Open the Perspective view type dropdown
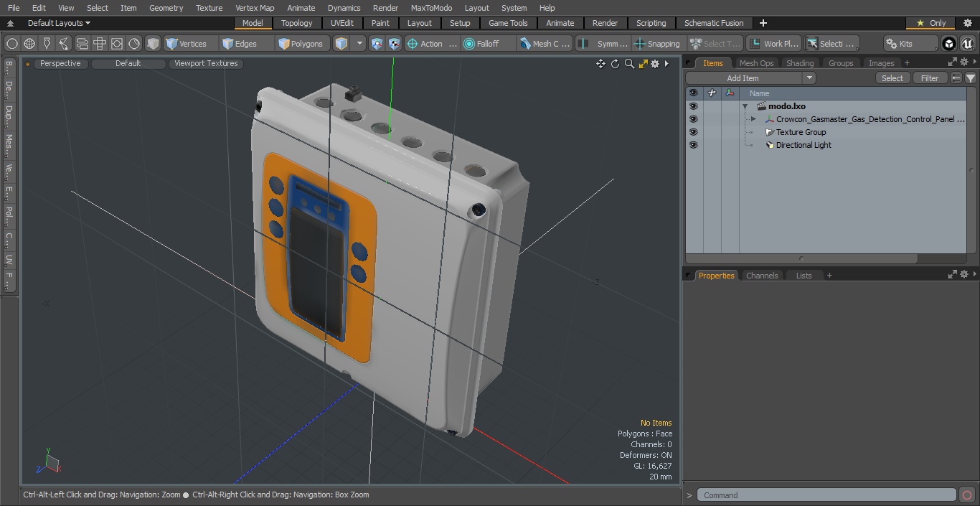 tap(60, 63)
